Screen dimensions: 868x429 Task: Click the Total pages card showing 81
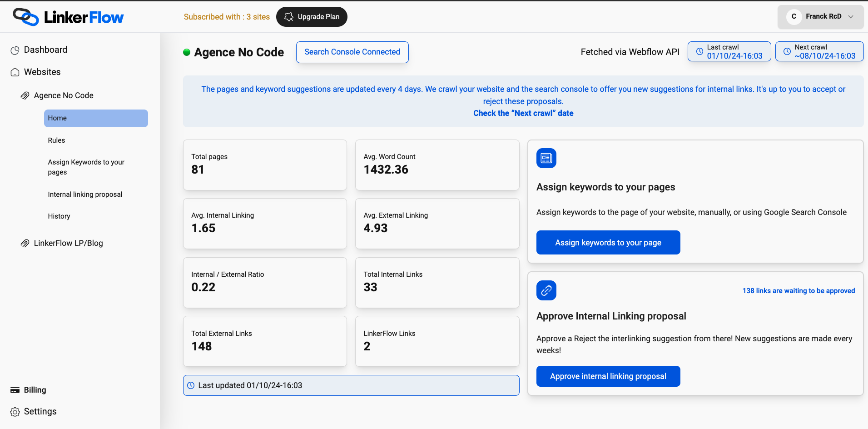pos(265,165)
